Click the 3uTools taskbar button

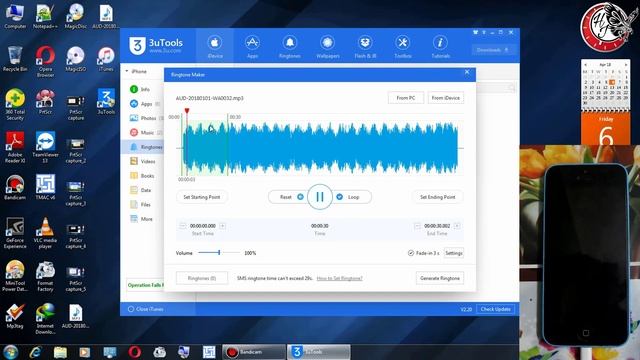[x=318, y=352]
